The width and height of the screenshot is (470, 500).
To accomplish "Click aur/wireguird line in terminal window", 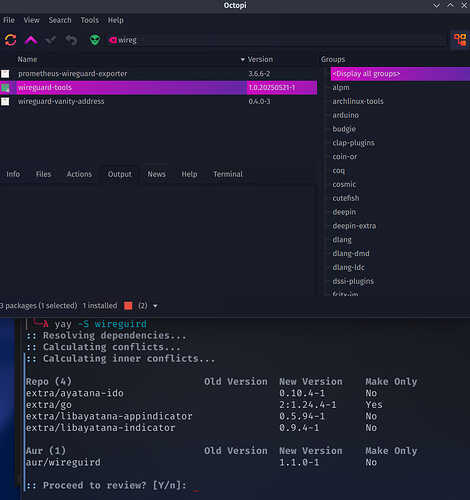I will [63, 463].
